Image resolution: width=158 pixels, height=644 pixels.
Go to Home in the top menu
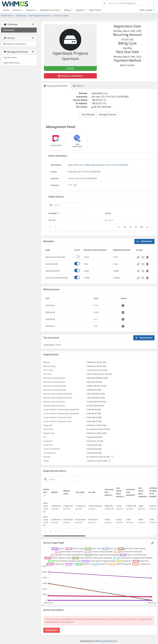6,10
